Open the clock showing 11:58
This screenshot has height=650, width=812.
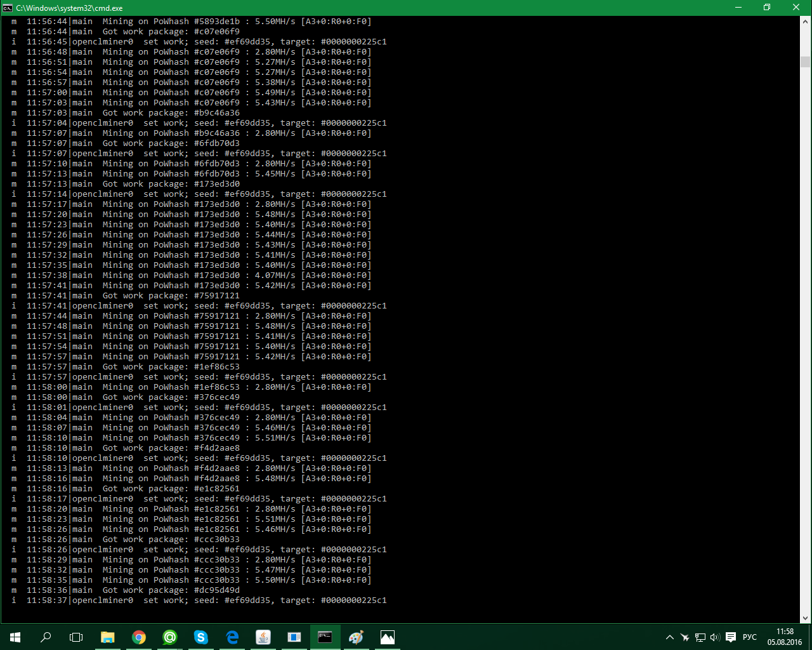point(785,637)
